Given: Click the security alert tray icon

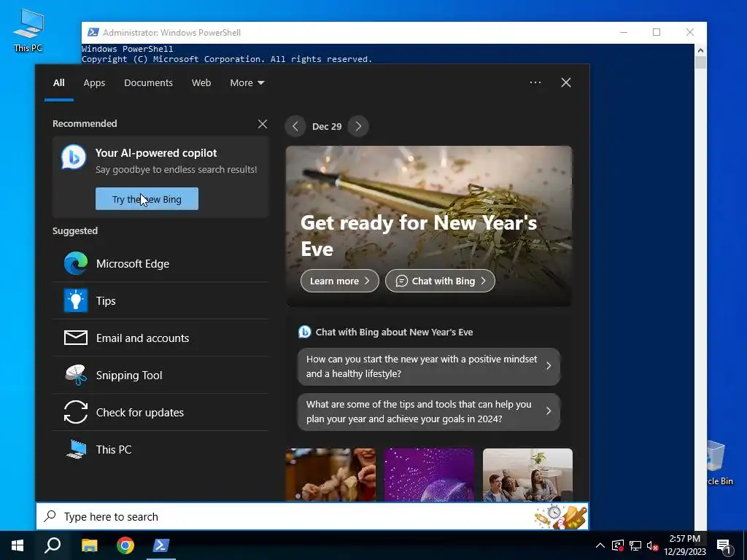Looking at the screenshot, I should 618,545.
